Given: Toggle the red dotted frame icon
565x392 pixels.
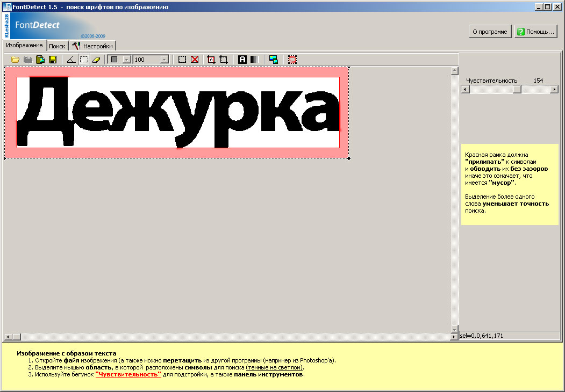Looking at the screenshot, I should [x=292, y=60].
